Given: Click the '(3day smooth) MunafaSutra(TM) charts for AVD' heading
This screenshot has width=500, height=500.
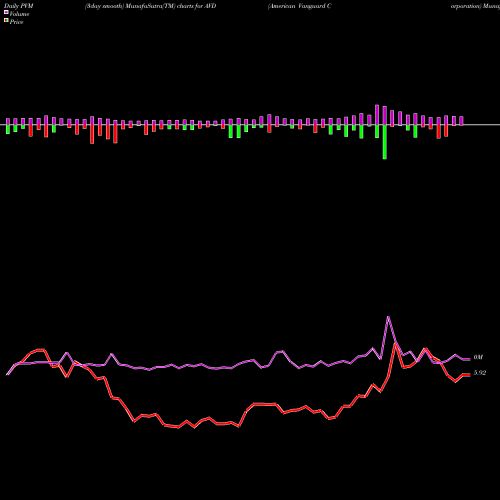Looking at the screenshot, I should point(150,6).
